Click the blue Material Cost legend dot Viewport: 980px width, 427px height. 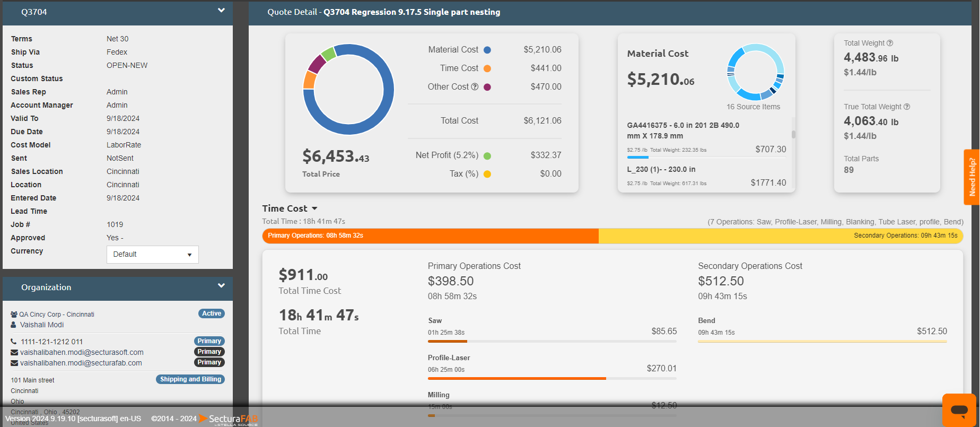(487, 50)
